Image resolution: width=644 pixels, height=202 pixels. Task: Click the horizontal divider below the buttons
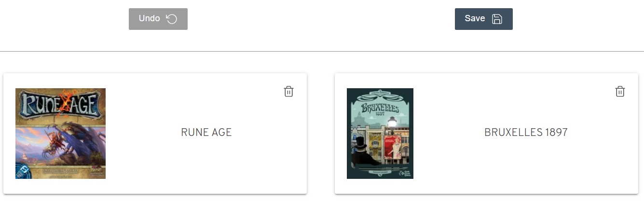(x=322, y=51)
